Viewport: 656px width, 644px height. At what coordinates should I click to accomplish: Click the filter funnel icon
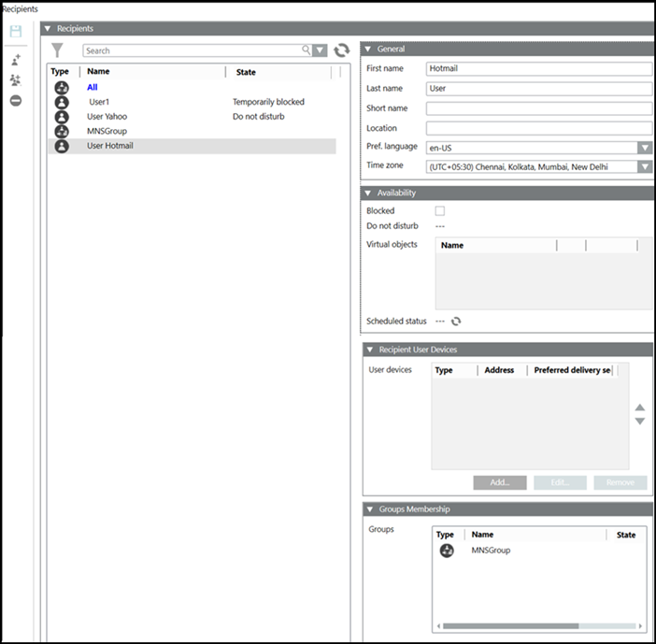click(58, 50)
